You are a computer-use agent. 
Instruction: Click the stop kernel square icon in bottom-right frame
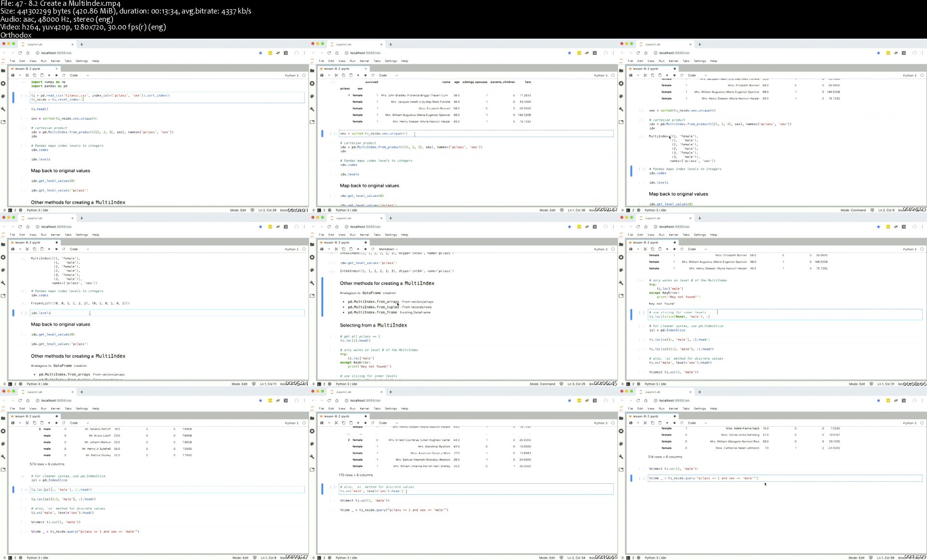(x=674, y=423)
